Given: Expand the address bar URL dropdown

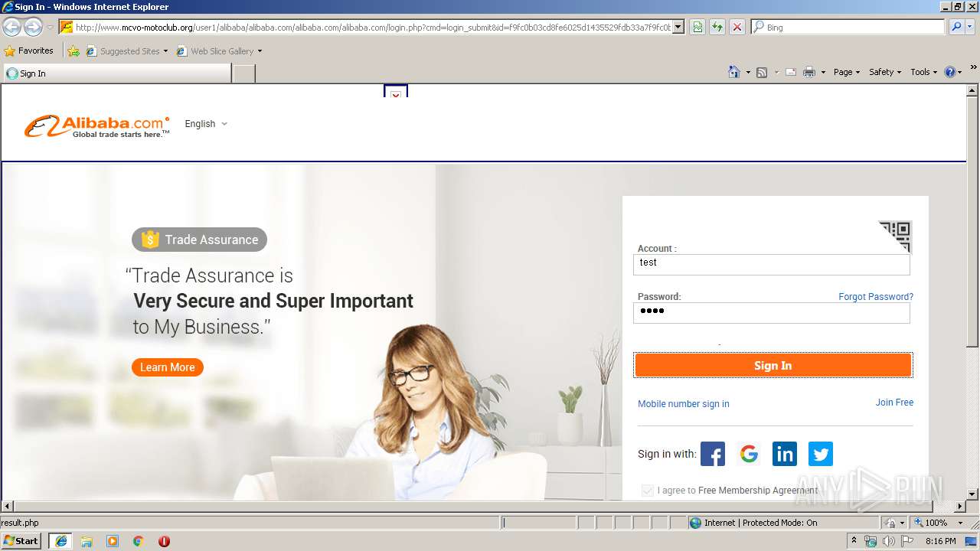Looking at the screenshot, I should click(x=678, y=27).
